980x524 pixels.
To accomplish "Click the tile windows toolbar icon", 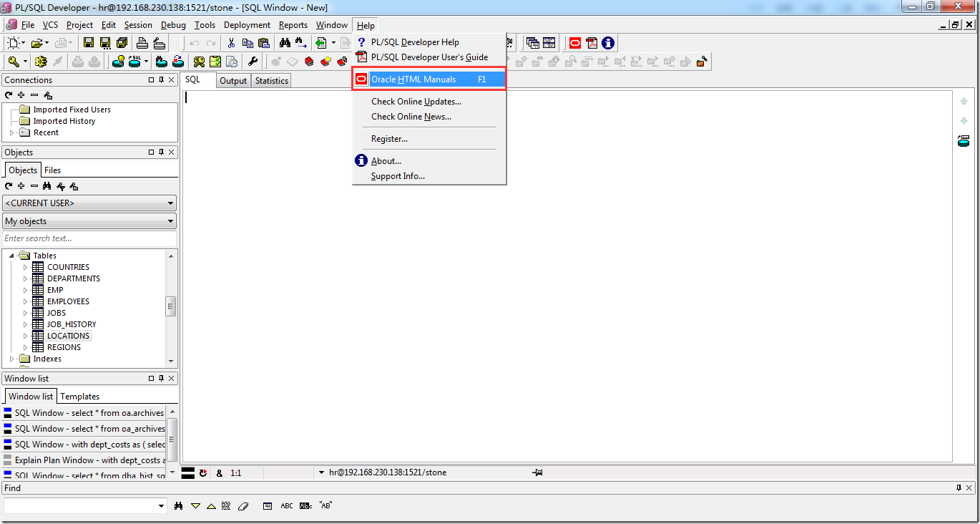I will pos(549,44).
